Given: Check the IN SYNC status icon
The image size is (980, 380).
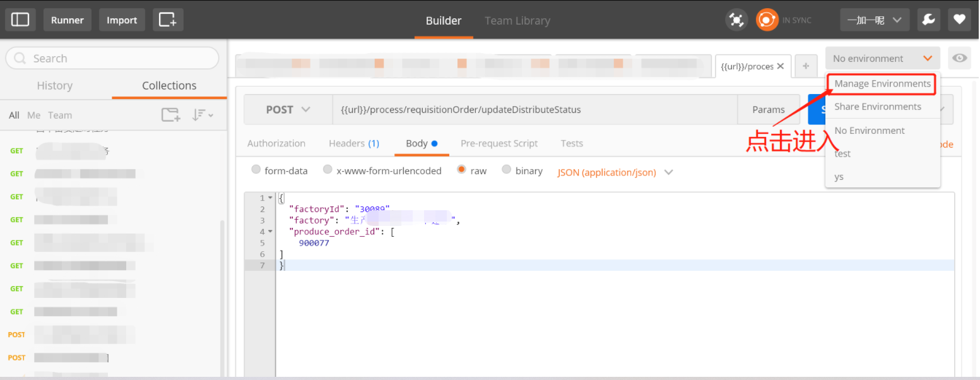Looking at the screenshot, I should point(767,20).
